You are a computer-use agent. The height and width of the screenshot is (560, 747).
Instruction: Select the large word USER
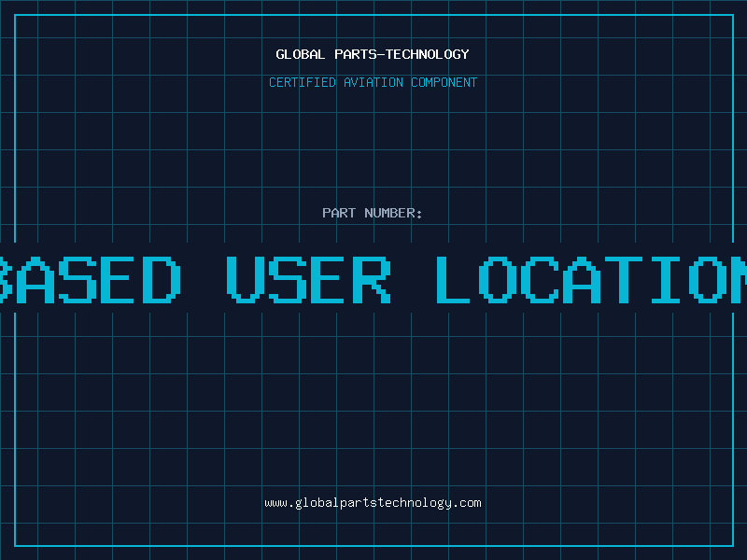click(309, 279)
